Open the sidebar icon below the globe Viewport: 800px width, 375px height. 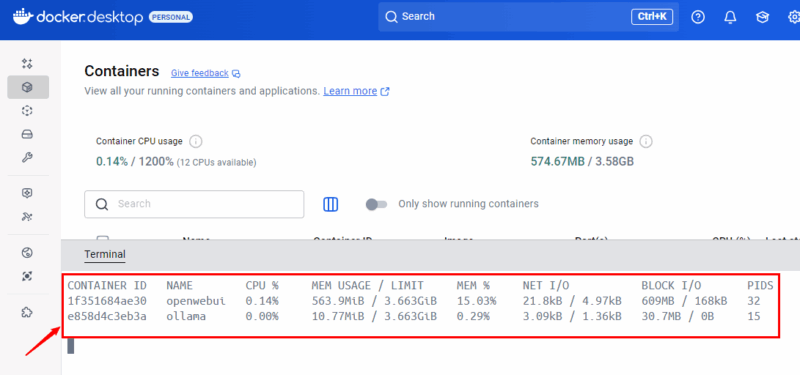tap(28, 276)
